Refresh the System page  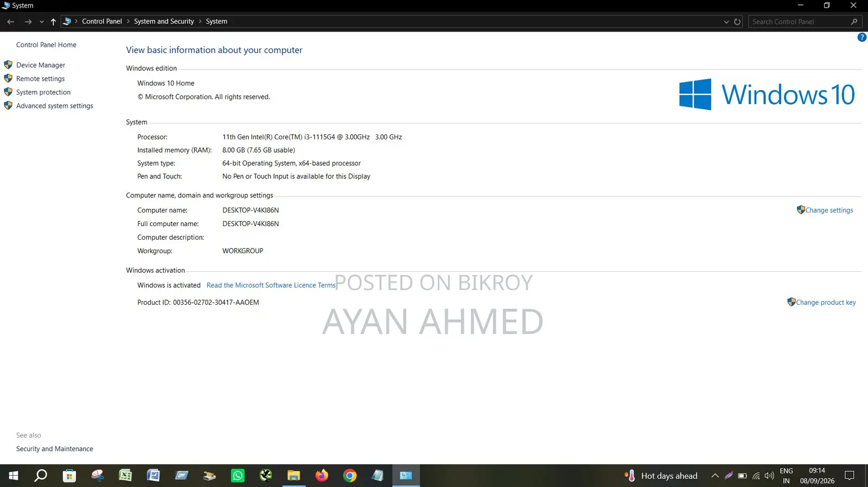point(737,22)
